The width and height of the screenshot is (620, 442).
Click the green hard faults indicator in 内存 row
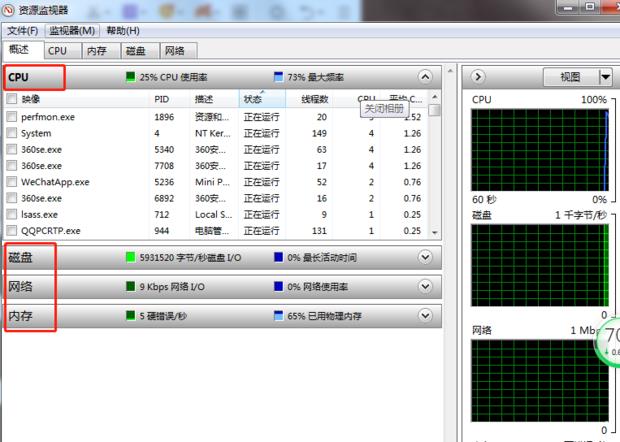pyautogui.click(x=130, y=317)
